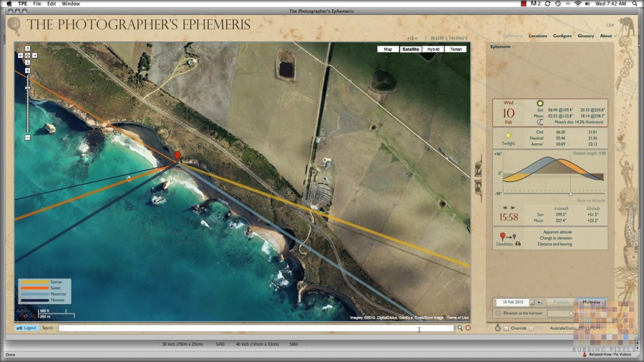
Task: Enable the Override timezone checkbox
Action: (x=508, y=328)
